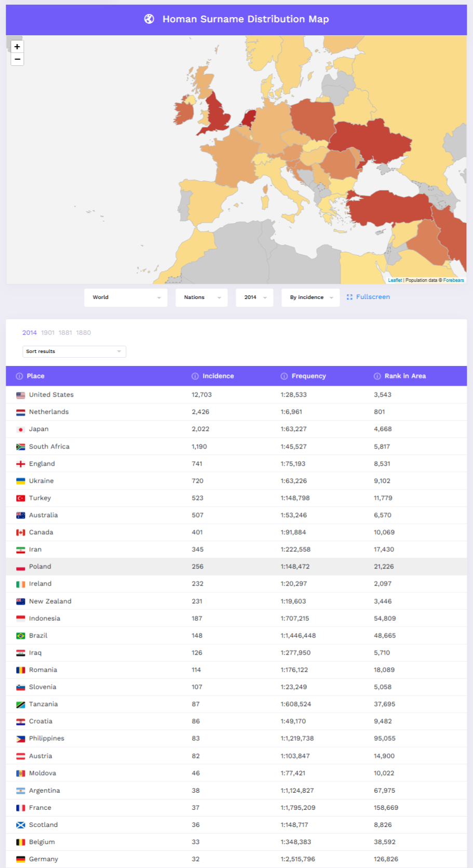The image size is (473, 868).
Task: Click incidence value 12,703
Action: point(202,395)
